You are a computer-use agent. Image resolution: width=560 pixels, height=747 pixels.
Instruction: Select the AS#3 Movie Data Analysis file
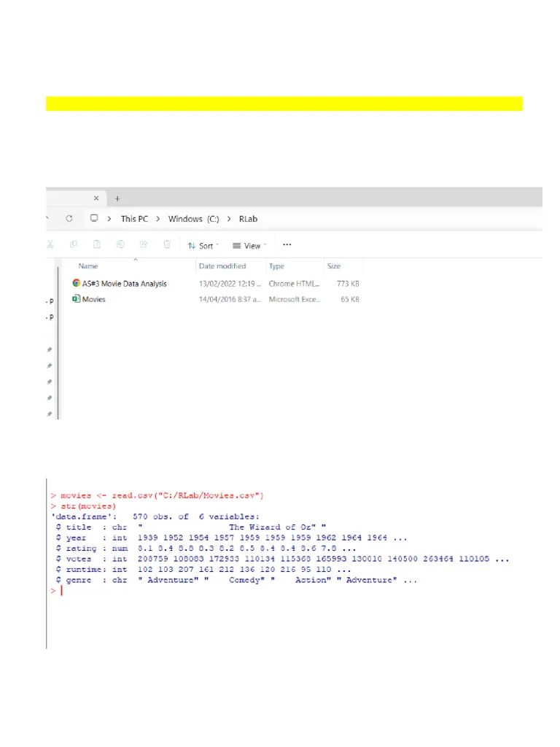pyautogui.click(x=124, y=284)
